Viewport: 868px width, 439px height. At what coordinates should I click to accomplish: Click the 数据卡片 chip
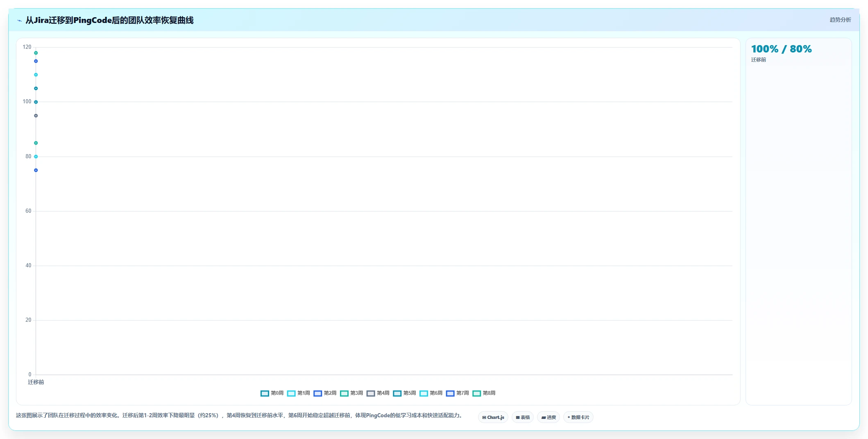(578, 417)
